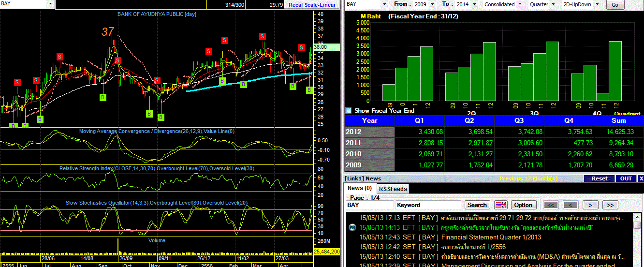Switch to the RSSFeeds tab
The image size is (644, 267).
pos(393,189)
